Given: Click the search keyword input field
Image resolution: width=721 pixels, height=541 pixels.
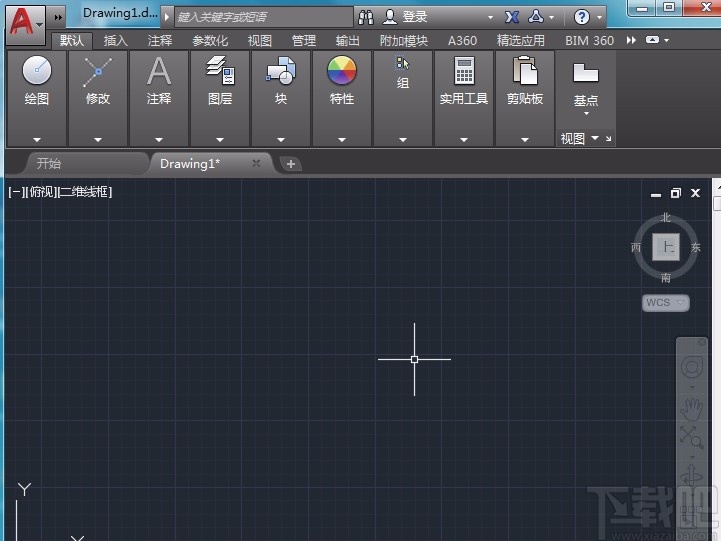Looking at the screenshot, I should tap(263, 17).
